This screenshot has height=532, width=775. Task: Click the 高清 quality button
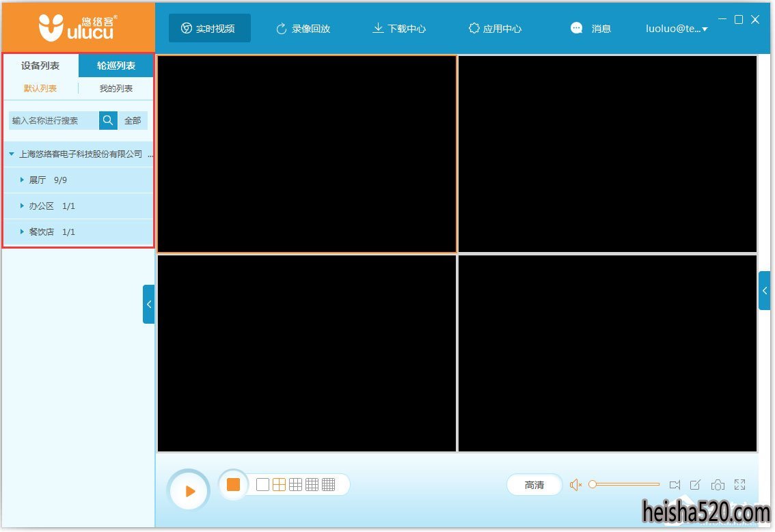point(534,485)
